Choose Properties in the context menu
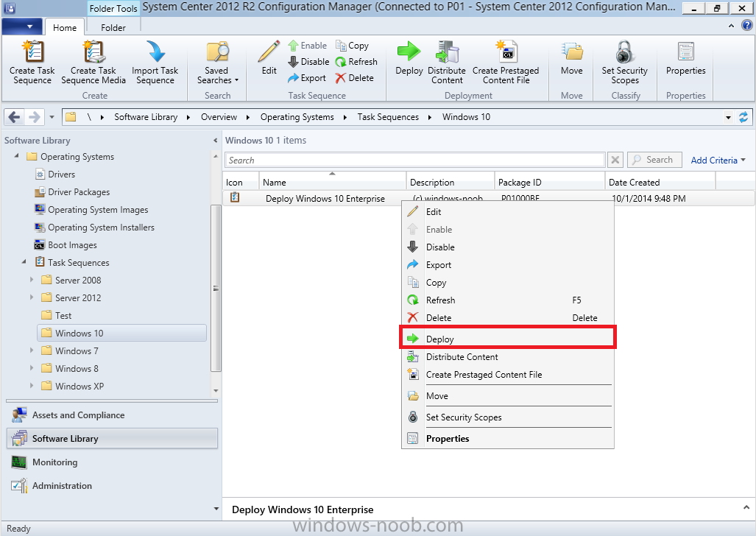 click(507, 438)
